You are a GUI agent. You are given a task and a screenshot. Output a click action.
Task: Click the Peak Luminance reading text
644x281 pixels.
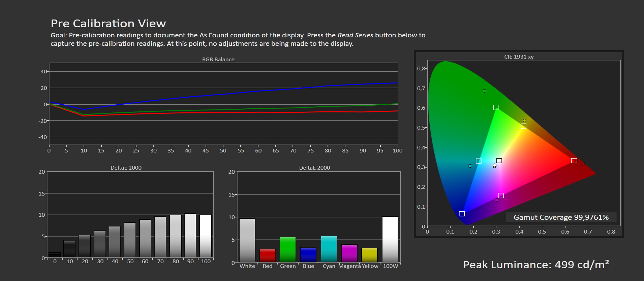[536, 265]
